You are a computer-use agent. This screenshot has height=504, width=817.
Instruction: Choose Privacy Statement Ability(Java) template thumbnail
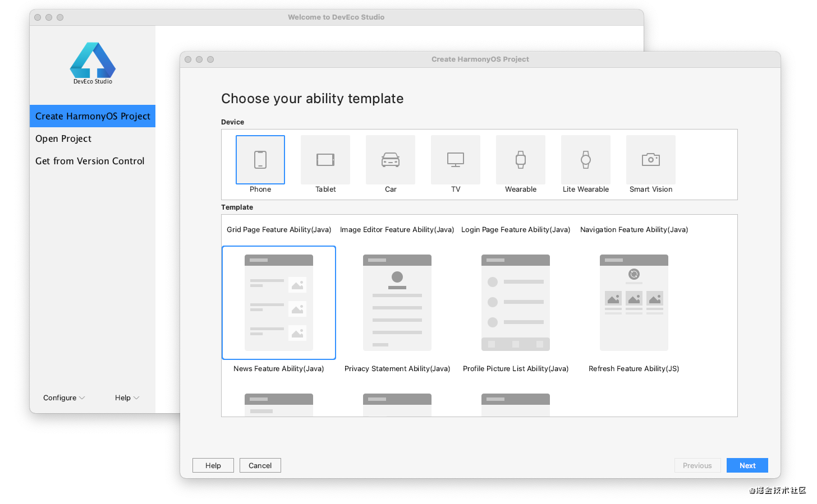pyautogui.click(x=397, y=303)
